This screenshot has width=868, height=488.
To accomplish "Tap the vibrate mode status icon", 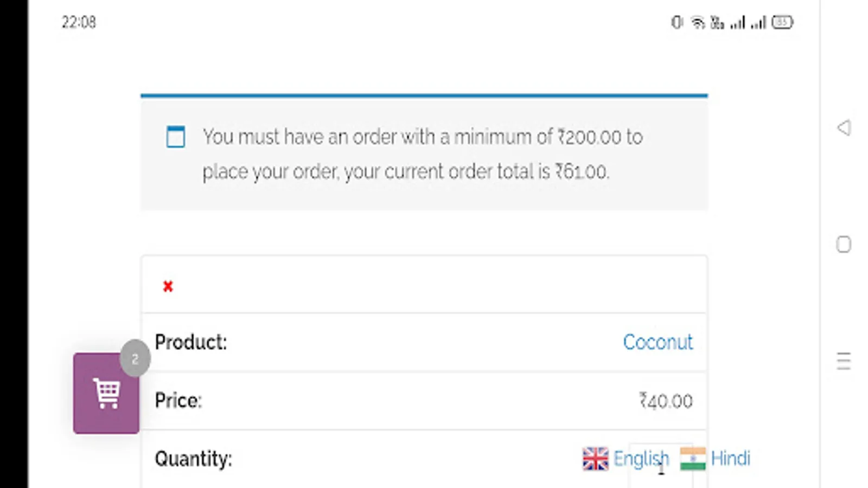I will (x=677, y=22).
